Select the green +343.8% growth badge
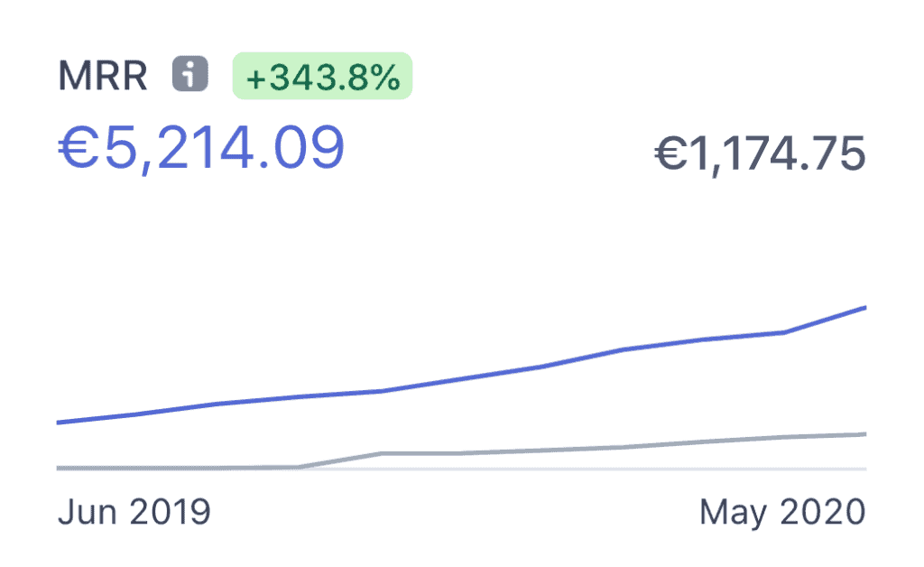This screenshot has width=924, height=567. [322, 76]
